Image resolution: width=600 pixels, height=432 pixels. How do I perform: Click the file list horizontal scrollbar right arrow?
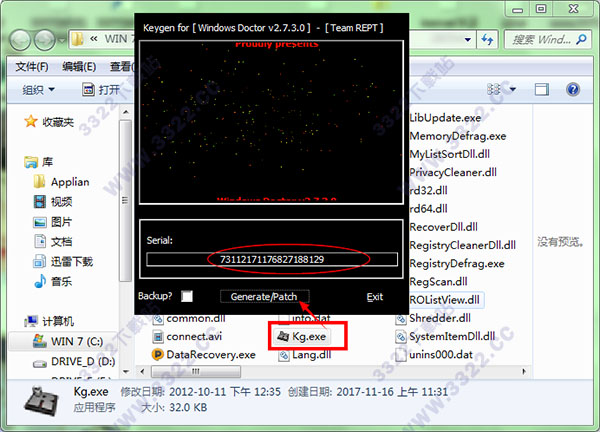[523, 371]
